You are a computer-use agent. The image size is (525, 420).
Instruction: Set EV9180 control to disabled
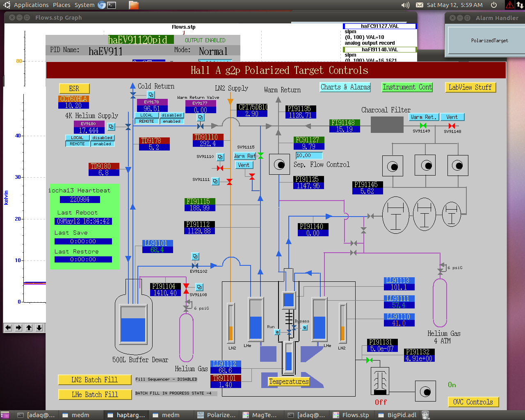pos(102,138)
